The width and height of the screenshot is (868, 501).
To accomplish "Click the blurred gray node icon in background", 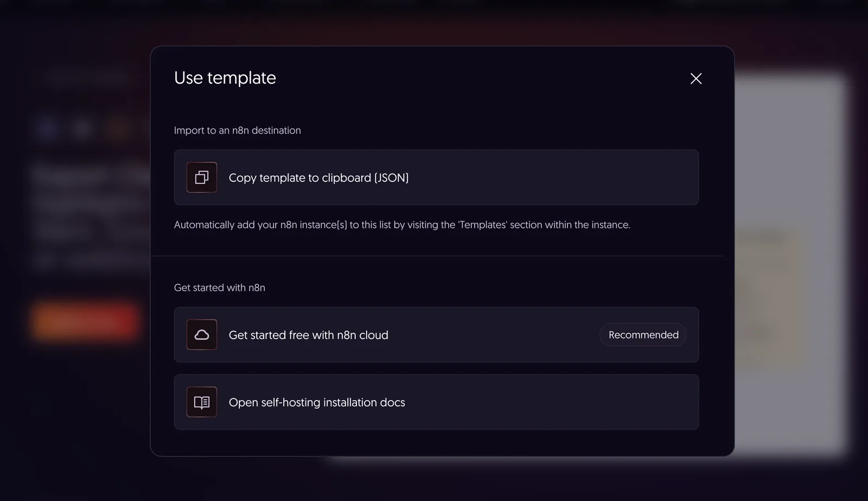I will pyautogui.click(x=82, y=129).
